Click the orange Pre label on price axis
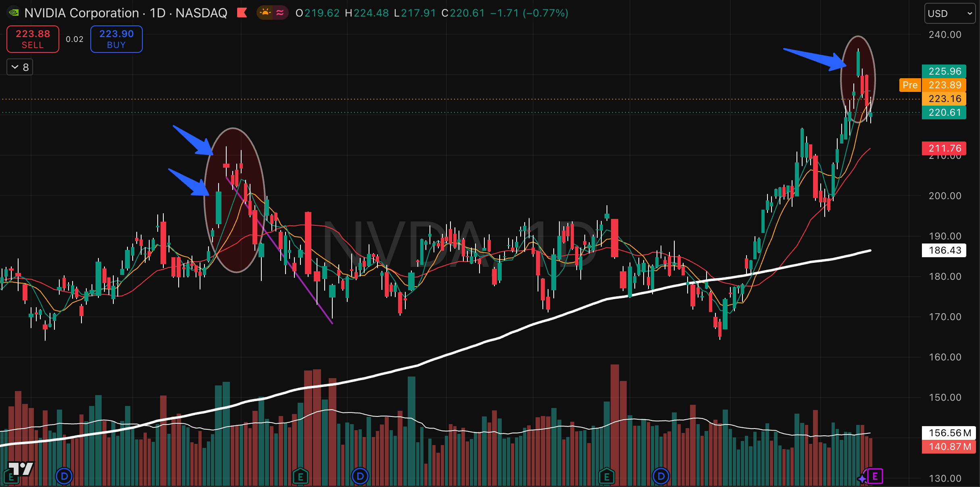 tap(910, 85)
